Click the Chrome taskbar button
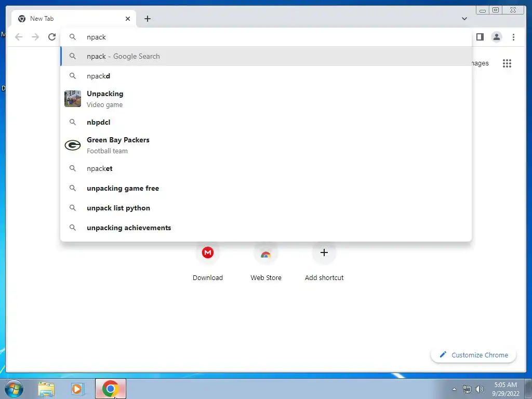The image size is (532, 399). point(111,389)
